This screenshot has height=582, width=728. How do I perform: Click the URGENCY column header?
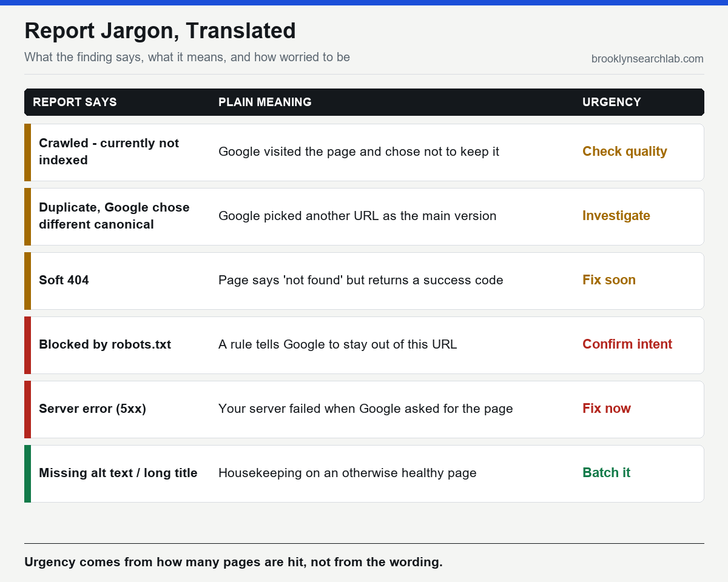click(612, 102)
